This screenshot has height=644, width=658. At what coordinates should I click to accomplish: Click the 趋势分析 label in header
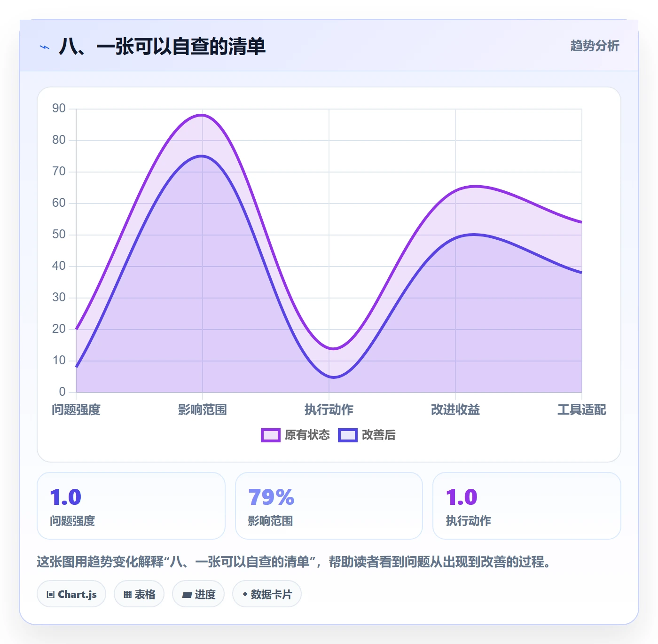[595, 46]
